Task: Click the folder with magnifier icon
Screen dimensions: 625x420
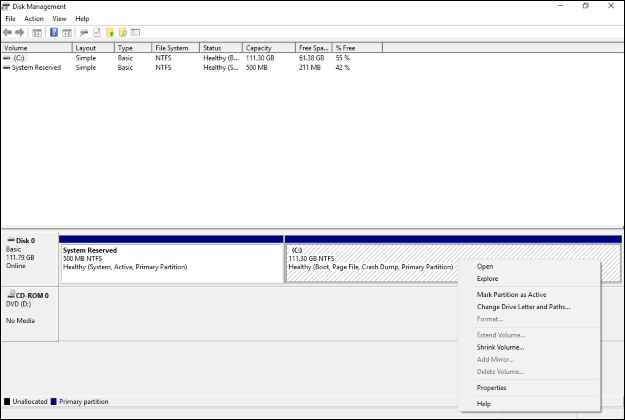Action: click(123, 33)
